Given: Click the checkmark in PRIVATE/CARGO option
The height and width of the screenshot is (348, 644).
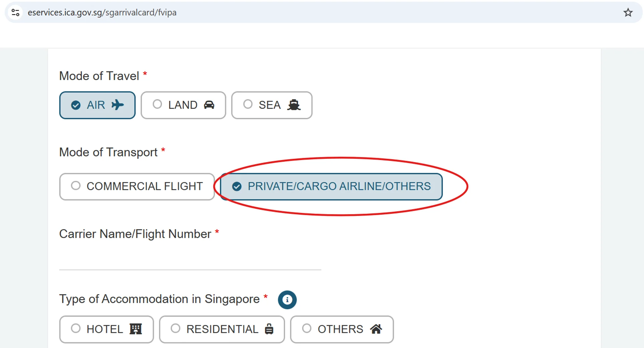Looking at the screenshot, I should 237,187.
